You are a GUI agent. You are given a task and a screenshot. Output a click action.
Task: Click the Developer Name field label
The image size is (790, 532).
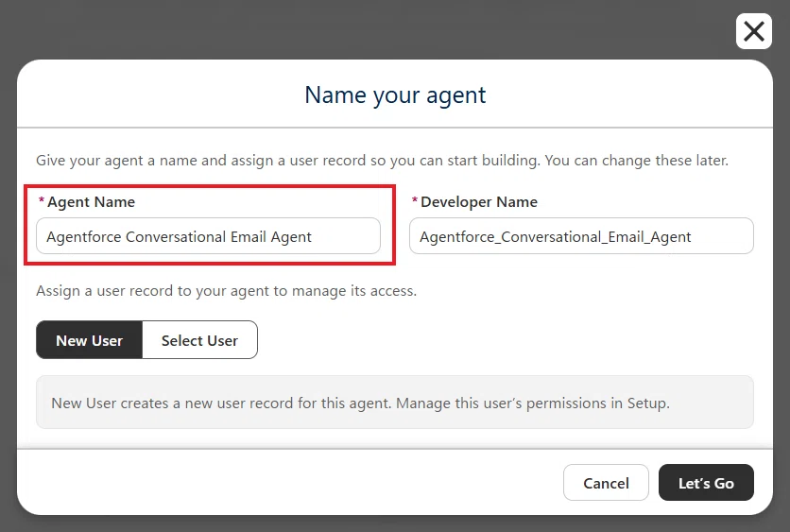coord(479,202)
